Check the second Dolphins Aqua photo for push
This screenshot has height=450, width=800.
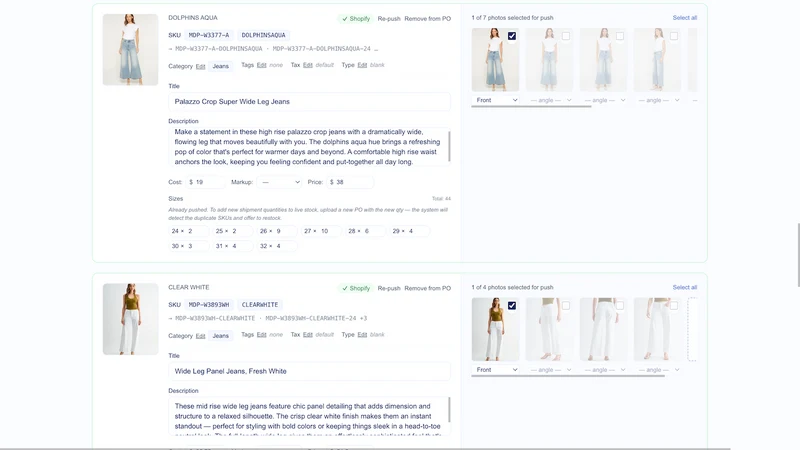click(566, 36)
